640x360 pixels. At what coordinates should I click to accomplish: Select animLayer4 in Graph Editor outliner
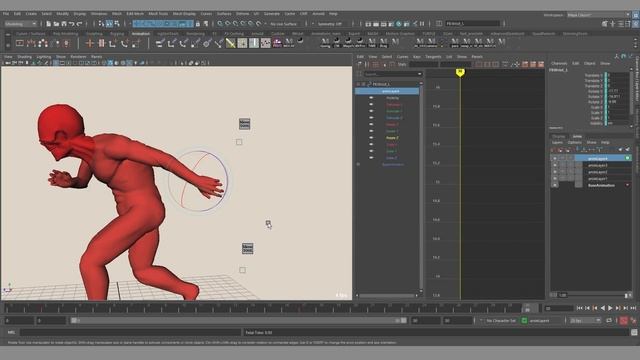(x=387, y=91)
